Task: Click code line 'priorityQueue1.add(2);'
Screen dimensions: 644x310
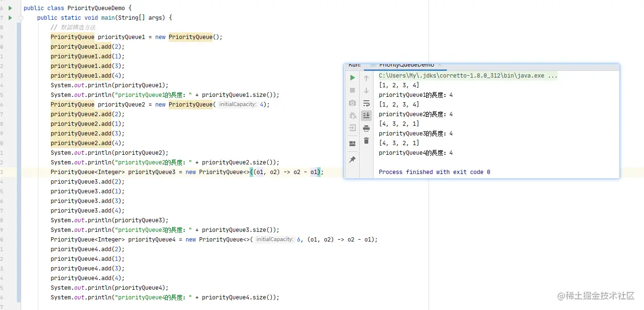Action: point(88,47)
